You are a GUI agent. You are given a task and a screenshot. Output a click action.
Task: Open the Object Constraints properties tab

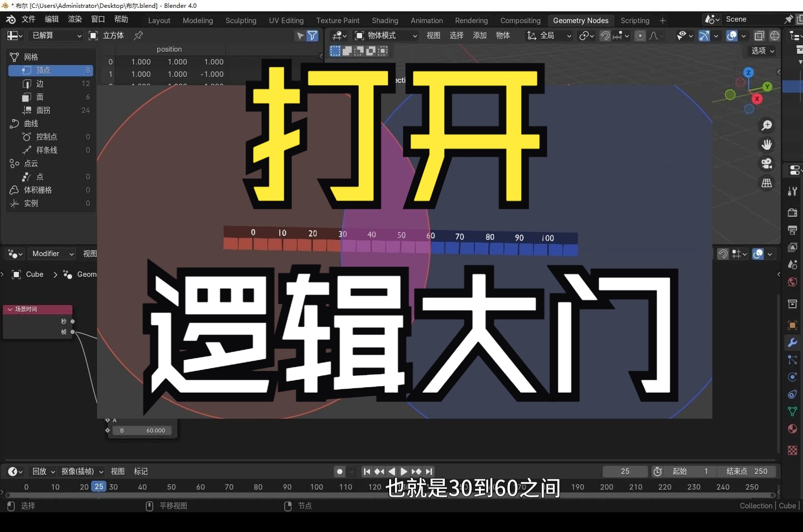coord(792,394)
